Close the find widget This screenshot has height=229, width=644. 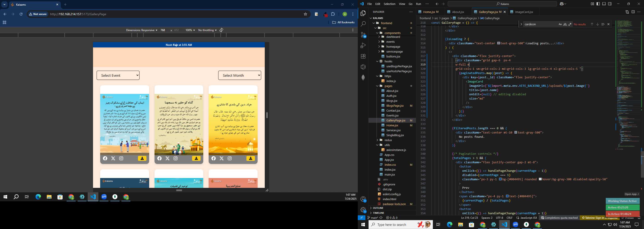pos(608,24)
